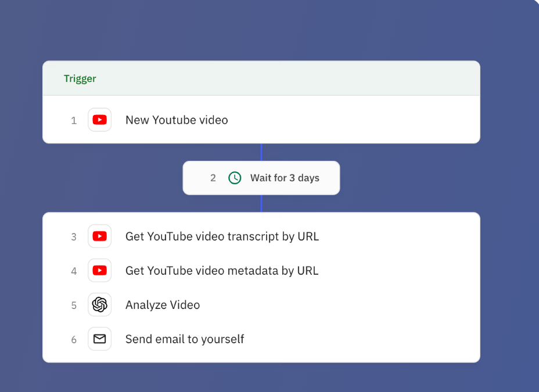The image size is (539, 392).
Task: Select step number 6 next to the mail icon
Action: [74, 340]
